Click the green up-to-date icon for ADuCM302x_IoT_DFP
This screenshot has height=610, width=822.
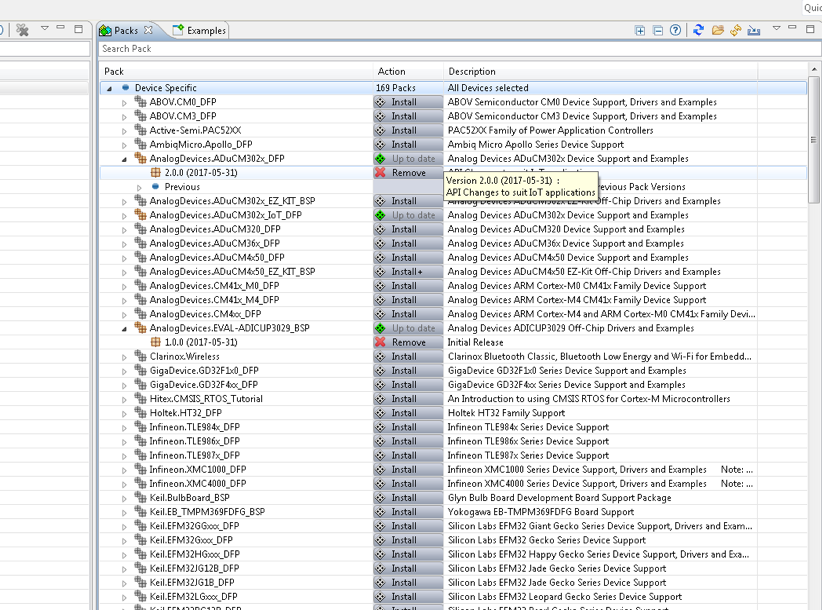380,215
